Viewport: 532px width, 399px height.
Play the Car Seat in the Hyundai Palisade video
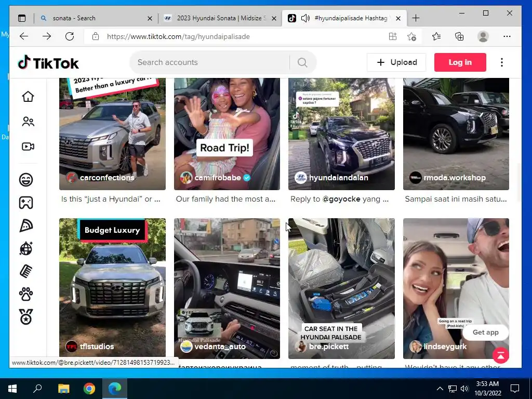tap(341, 288)
